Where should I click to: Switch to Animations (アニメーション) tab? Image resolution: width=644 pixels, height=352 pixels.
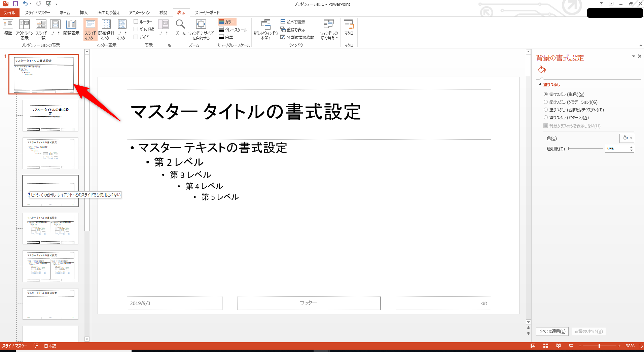coord(139,13)
